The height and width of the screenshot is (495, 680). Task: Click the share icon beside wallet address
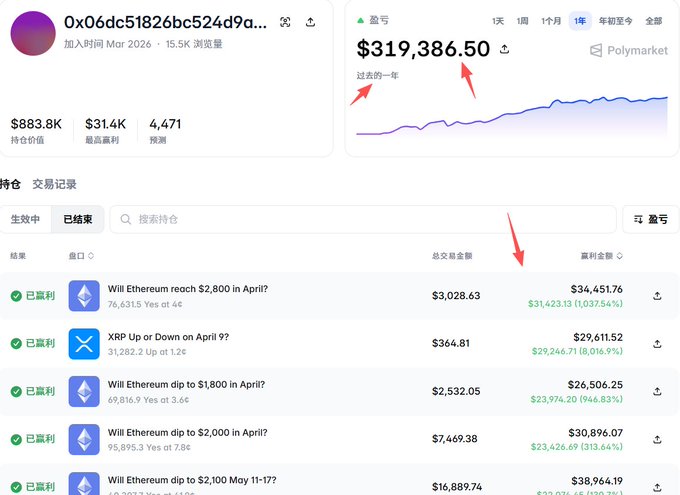(310, 22)
